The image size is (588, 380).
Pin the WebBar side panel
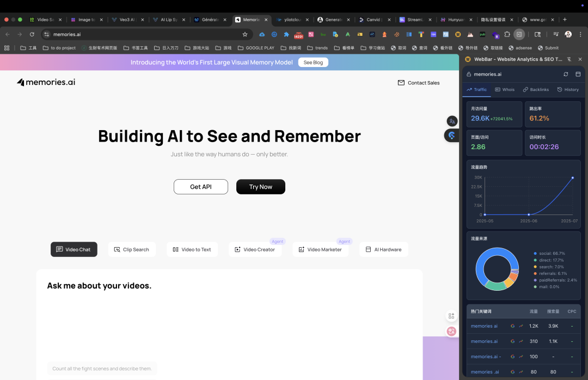point(569,59)
